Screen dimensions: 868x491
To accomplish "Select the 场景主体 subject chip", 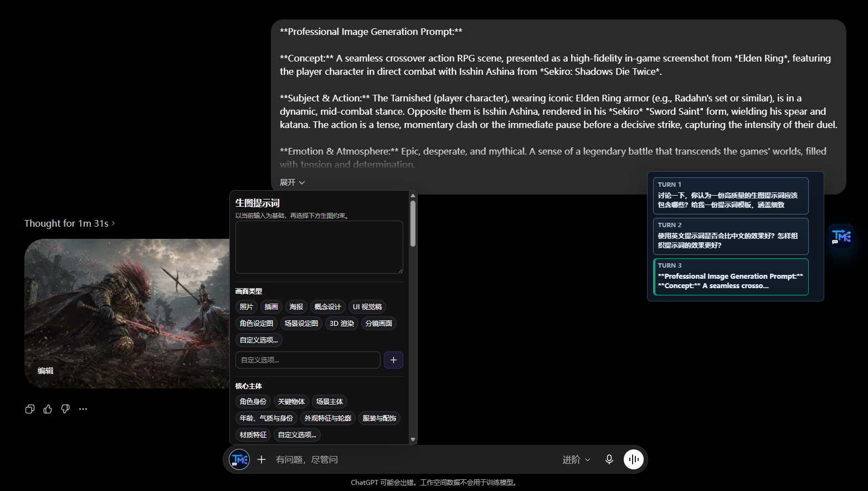I will 330,402.
